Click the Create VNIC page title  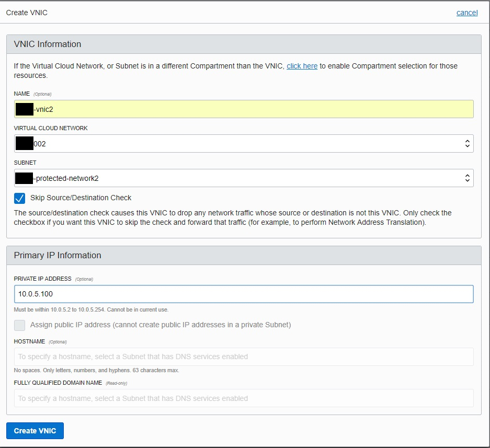click(x=26, y=12)
